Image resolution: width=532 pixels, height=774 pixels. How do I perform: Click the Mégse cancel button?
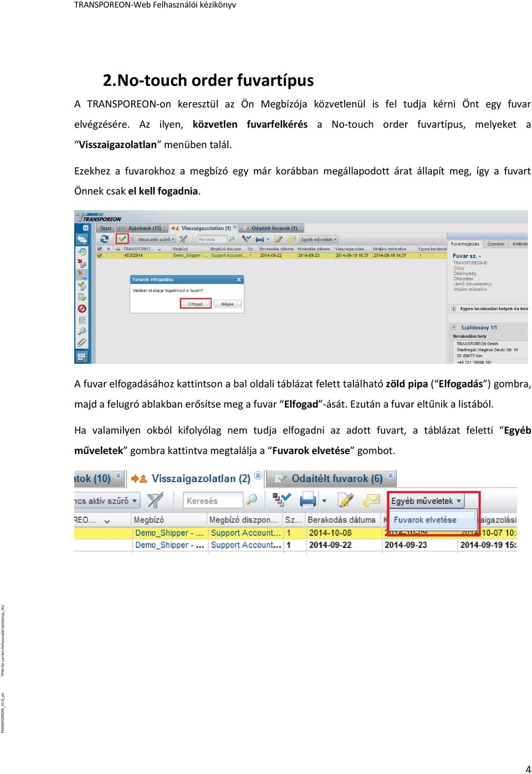tap(227, 304)
